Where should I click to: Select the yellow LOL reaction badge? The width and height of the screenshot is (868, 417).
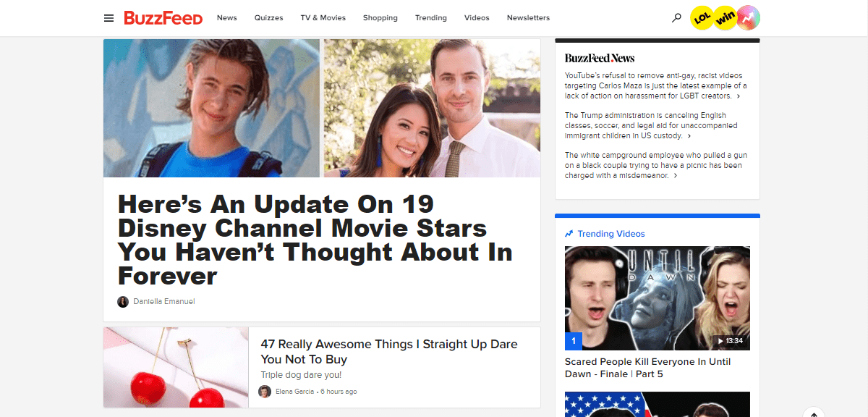(701, 17)
